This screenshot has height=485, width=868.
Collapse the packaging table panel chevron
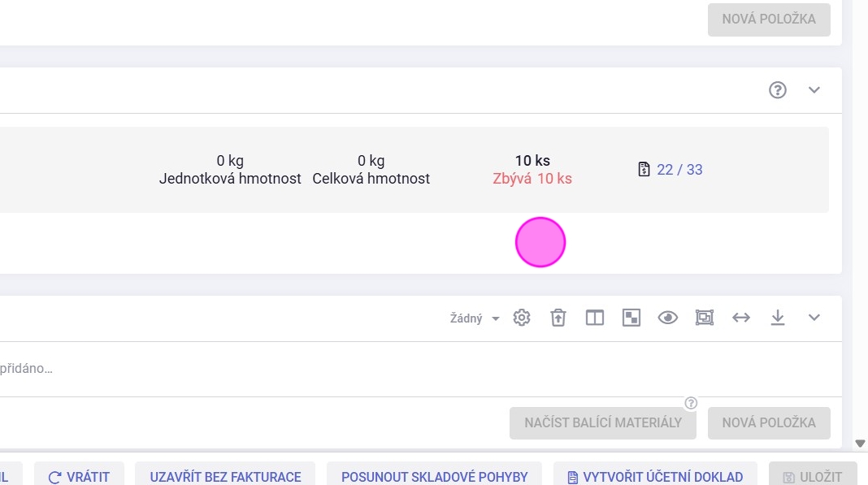(x=814, y=318)
